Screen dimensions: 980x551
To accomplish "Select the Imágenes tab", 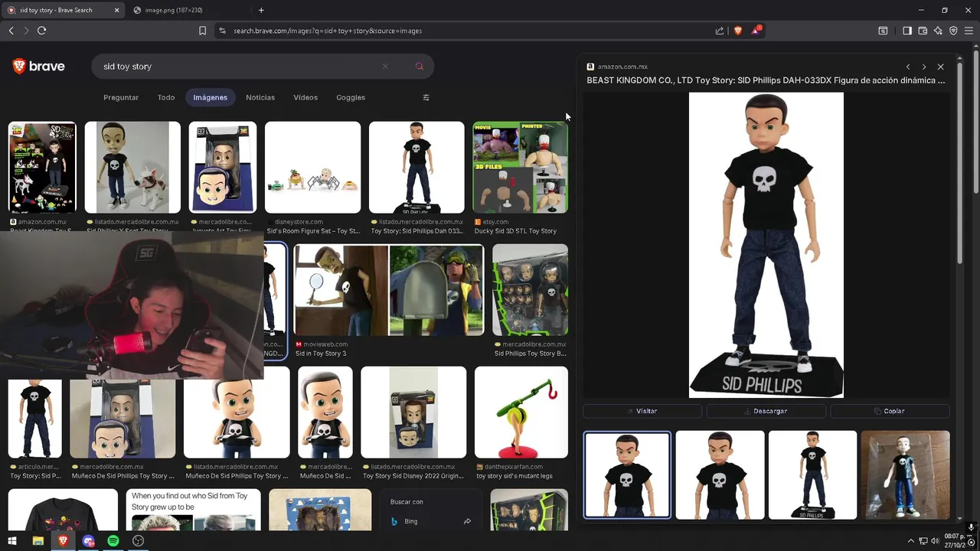I will (x=211, y=97).
